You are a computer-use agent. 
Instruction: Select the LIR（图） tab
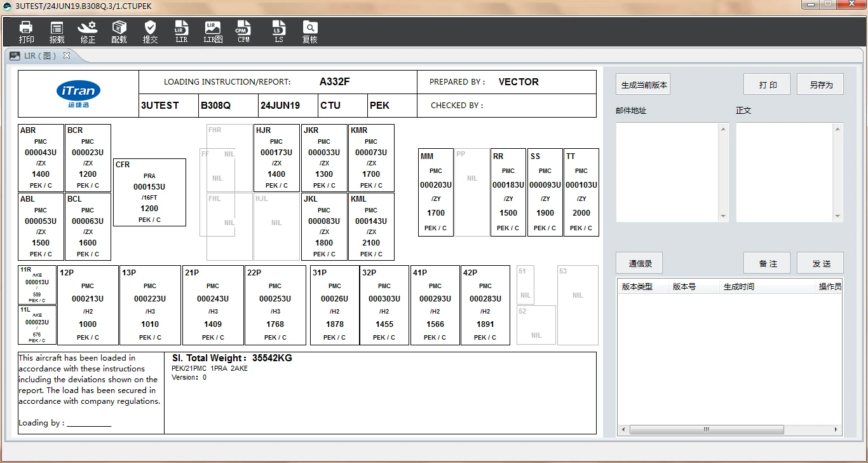click(38, 55)
